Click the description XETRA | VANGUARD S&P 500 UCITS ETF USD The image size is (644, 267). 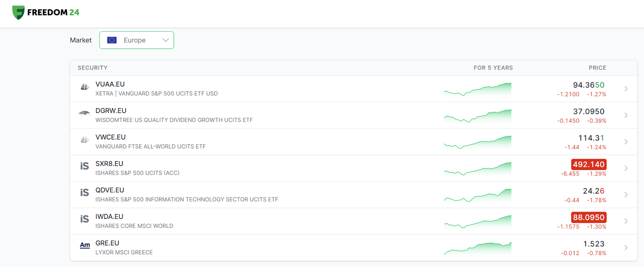(x=157, y=94)
